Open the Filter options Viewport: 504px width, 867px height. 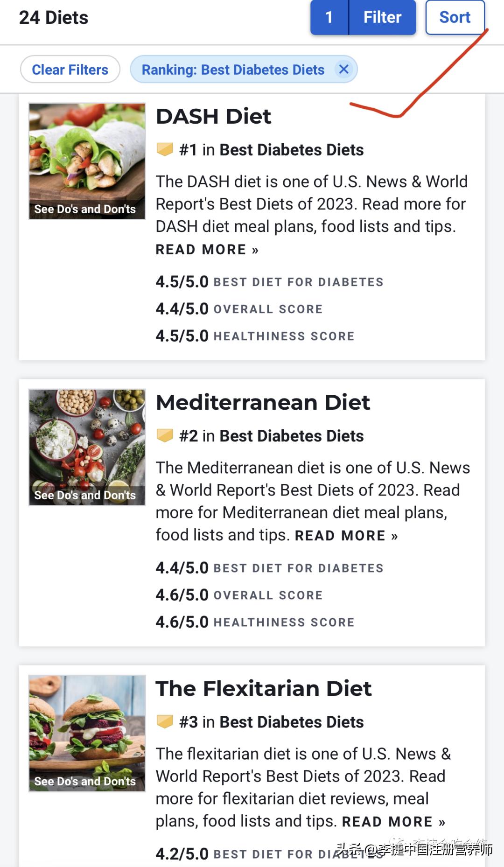click(x=382, y=18)
